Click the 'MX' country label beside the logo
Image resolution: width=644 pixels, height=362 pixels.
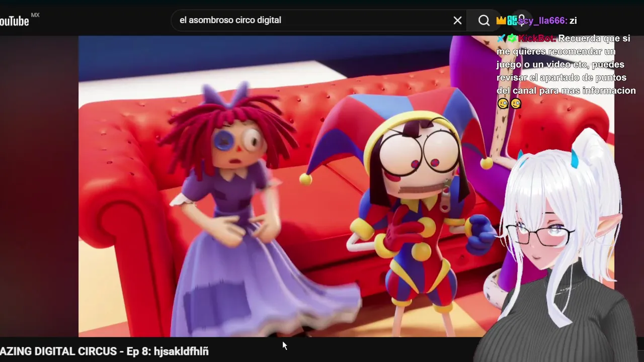click(x=35, y=15)
